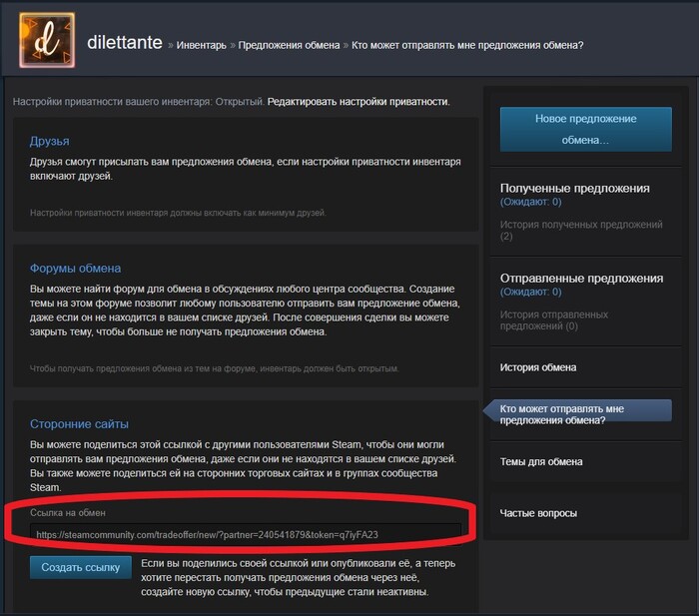699x616 pixels.
Task: Open Отправленные предложения section heading
Action: [581, 279]
